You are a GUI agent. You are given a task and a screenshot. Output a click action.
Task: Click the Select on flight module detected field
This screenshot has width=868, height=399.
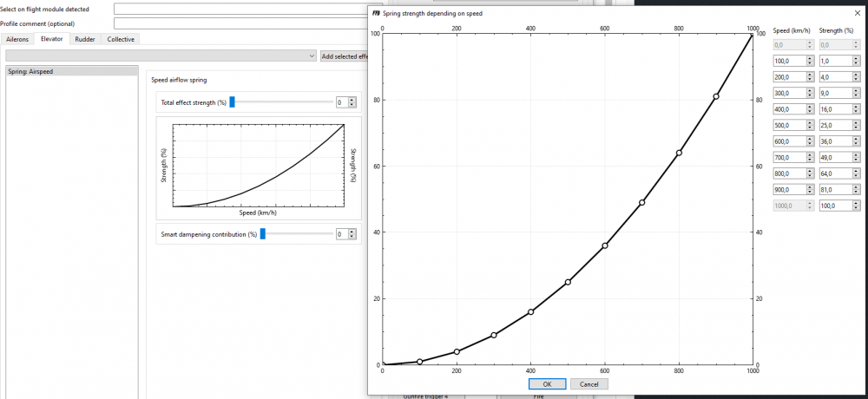(242, 9)
